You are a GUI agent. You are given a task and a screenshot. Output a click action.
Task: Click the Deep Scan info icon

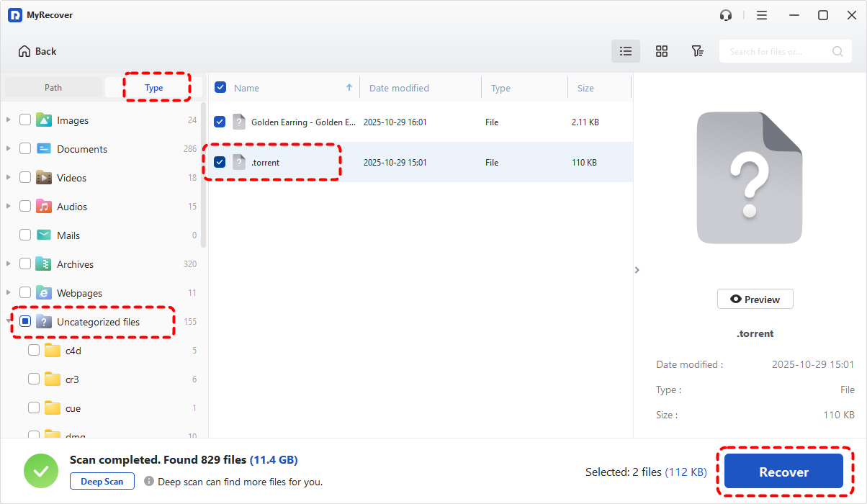pyautogui.click(x=149, y=481)
